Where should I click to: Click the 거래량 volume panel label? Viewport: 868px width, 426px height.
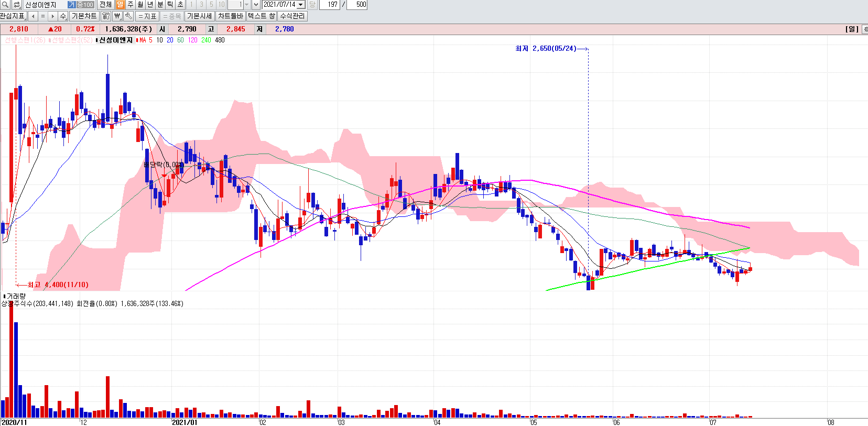tap(16, 297)
